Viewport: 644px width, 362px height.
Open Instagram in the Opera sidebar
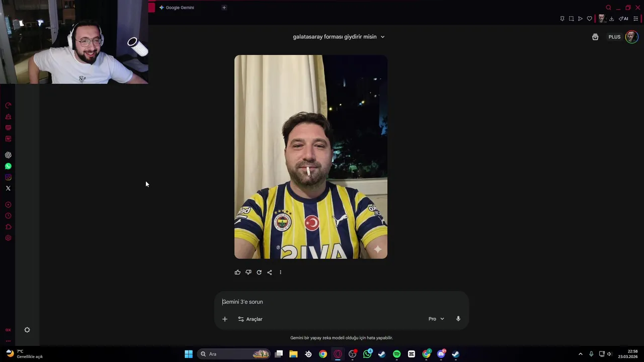(x=8, y=177)
